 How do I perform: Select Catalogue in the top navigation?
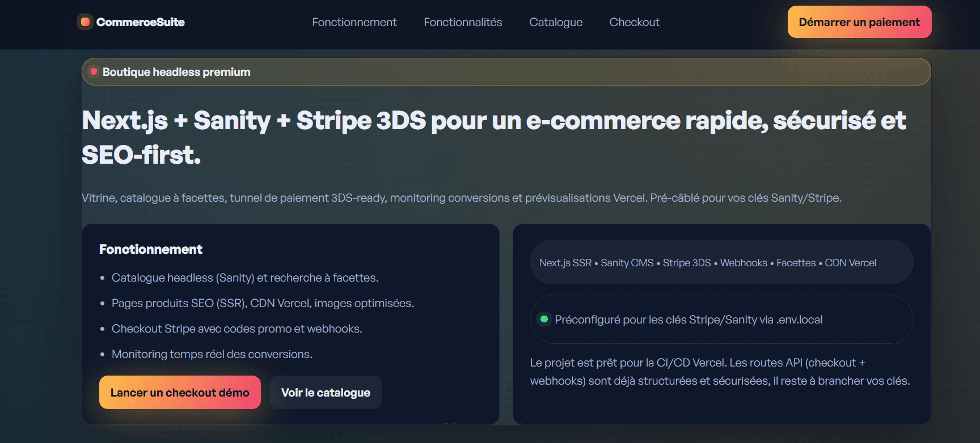[556, 22]
